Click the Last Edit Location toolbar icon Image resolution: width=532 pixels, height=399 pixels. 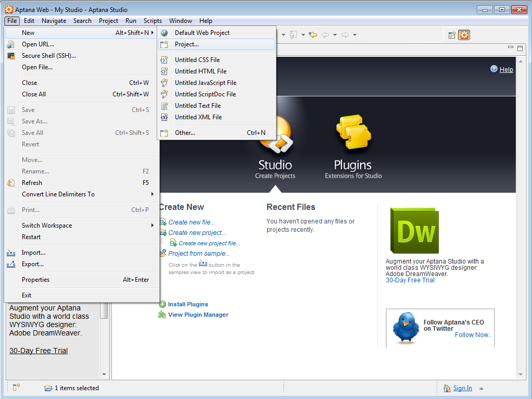coord(313,34)
